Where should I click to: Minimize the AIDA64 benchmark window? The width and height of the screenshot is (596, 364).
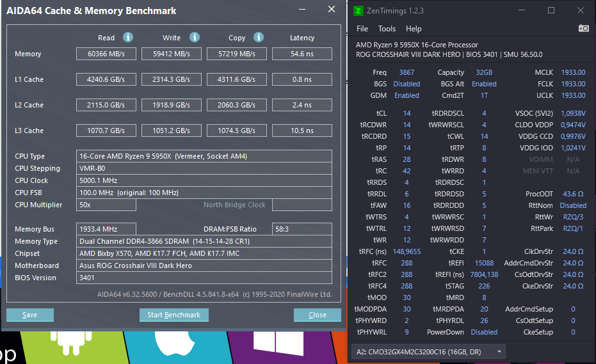[302, 9]
